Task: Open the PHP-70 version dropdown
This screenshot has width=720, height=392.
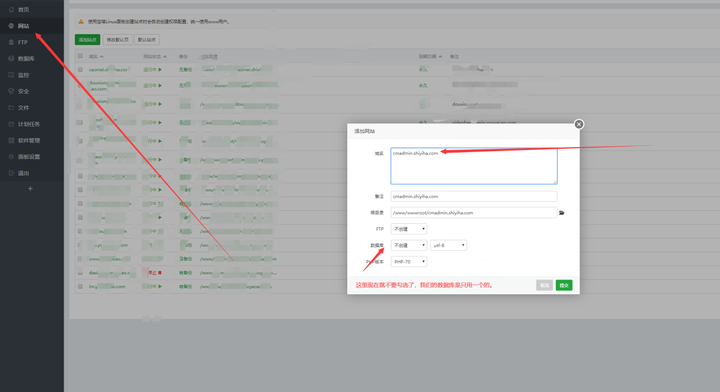Action: pyautogui.click(x=409, y=262)
